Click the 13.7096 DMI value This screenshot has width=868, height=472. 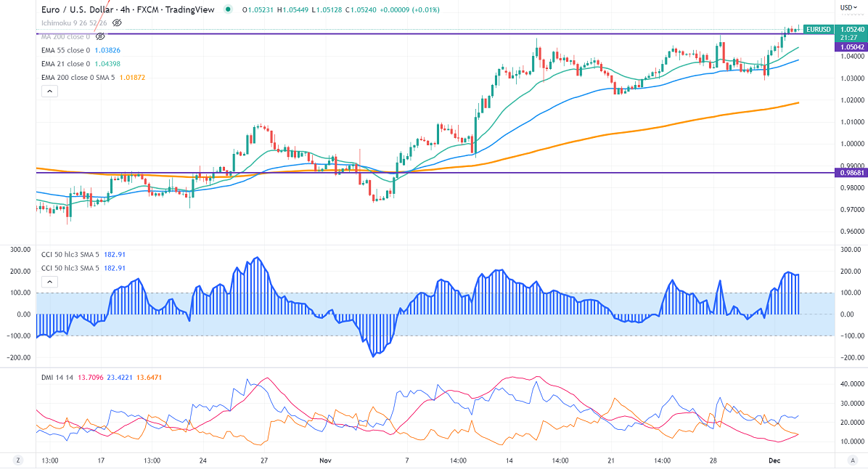[x=90, y=378]
